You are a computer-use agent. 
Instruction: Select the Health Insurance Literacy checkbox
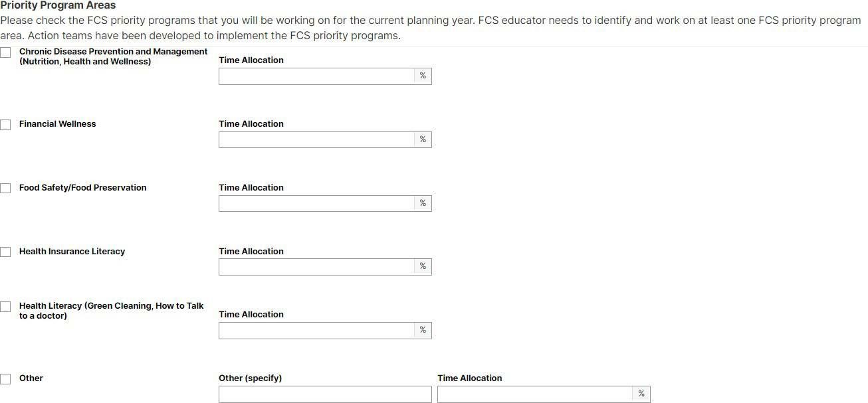tap(6, 252)
